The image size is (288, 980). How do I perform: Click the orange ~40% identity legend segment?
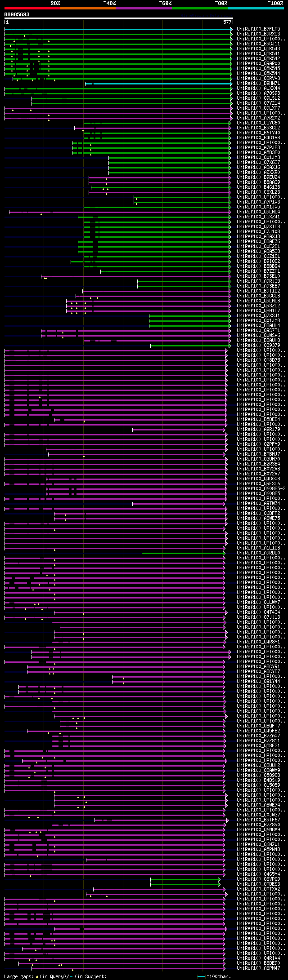tap(88, 8)
